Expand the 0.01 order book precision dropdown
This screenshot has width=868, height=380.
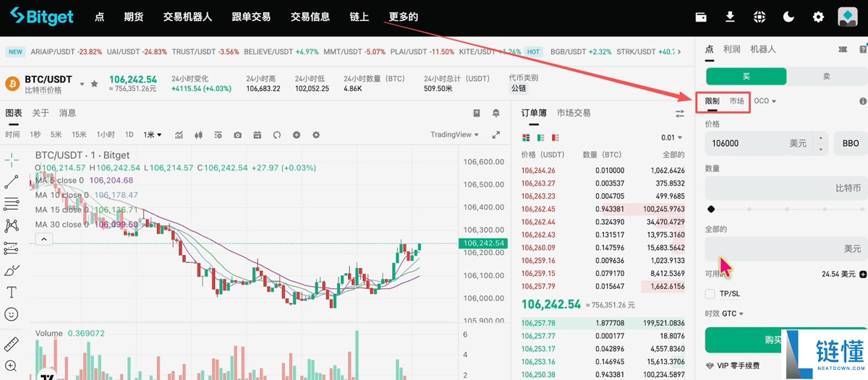(671, 137)
